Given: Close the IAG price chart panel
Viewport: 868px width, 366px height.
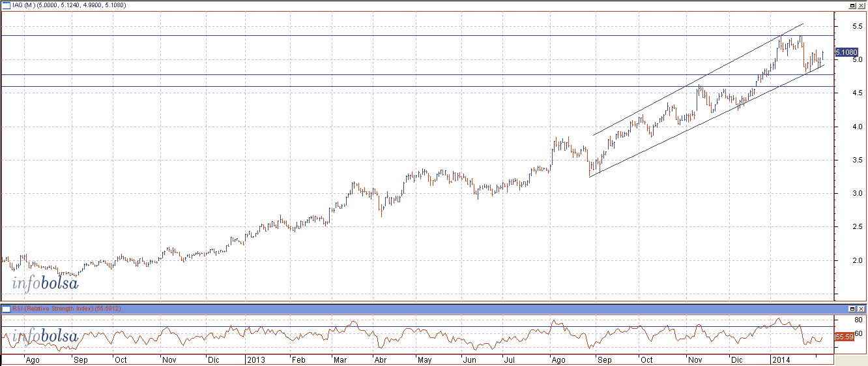Looking at the screenshot, I should pyautogui.click(x=860, y=5).
